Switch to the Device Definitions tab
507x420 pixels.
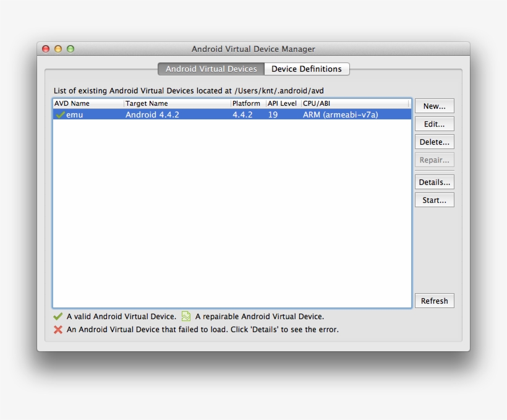click(306, 69)
